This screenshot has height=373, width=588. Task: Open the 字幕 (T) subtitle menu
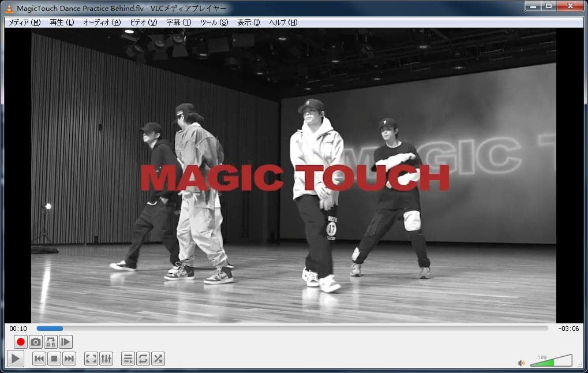178,23
